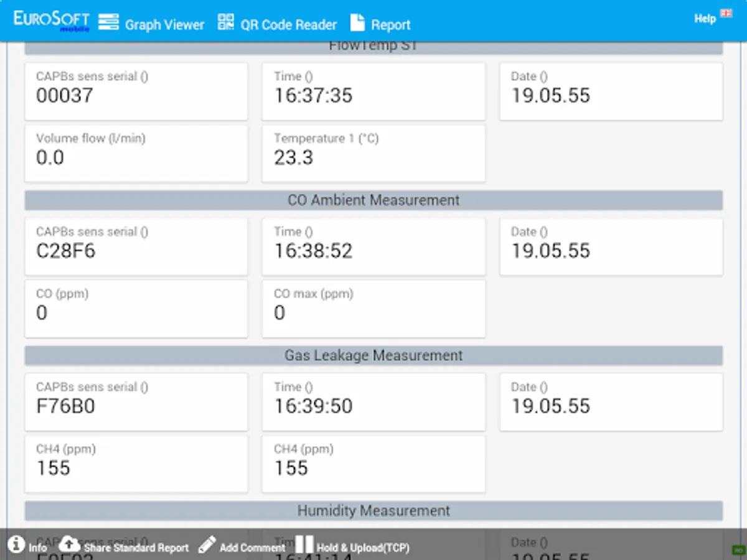Select the Humidity Measurement header

pyautogui.click(x=374, y=511)
